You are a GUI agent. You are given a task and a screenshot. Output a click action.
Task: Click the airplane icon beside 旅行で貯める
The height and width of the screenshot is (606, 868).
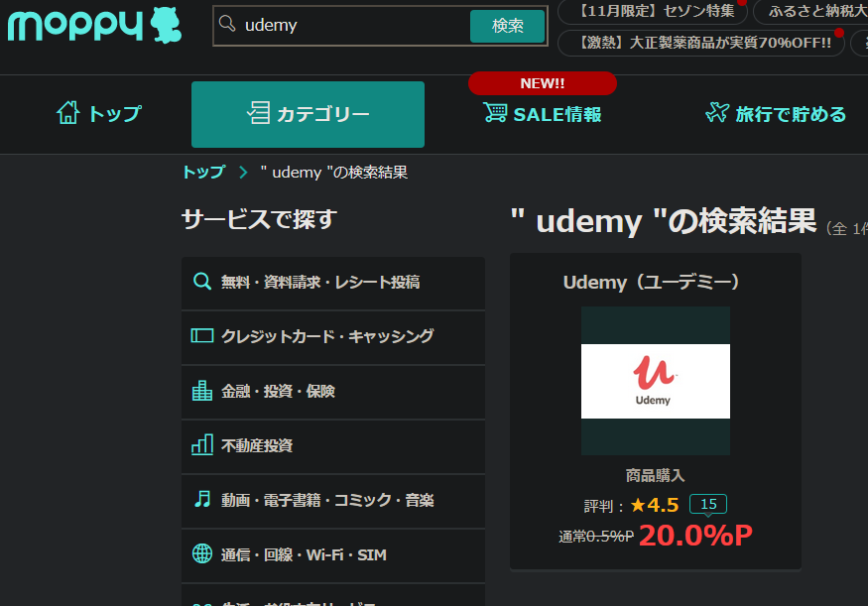pyautogui.click(x=717, y=112)
